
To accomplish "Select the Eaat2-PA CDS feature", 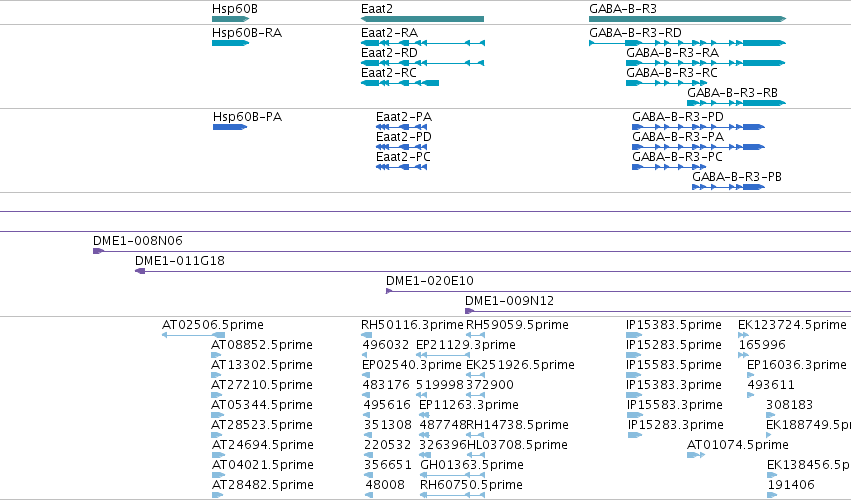I will pos(402,127).
